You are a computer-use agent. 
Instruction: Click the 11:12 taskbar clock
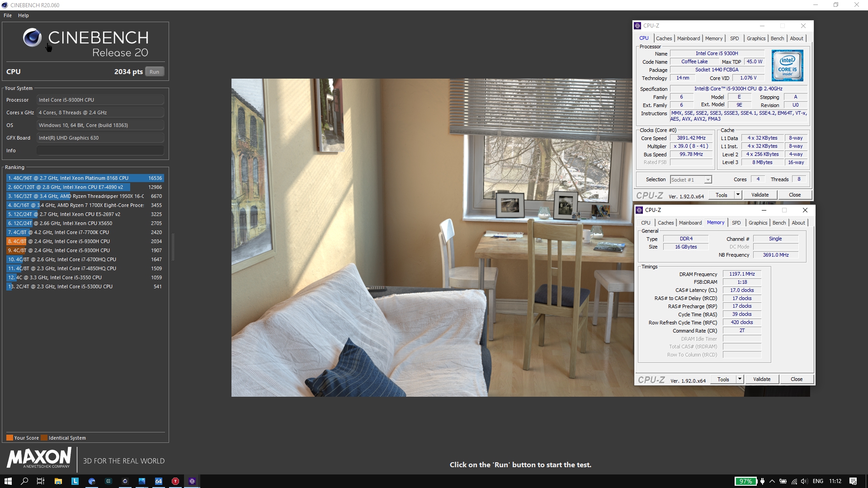835,481
